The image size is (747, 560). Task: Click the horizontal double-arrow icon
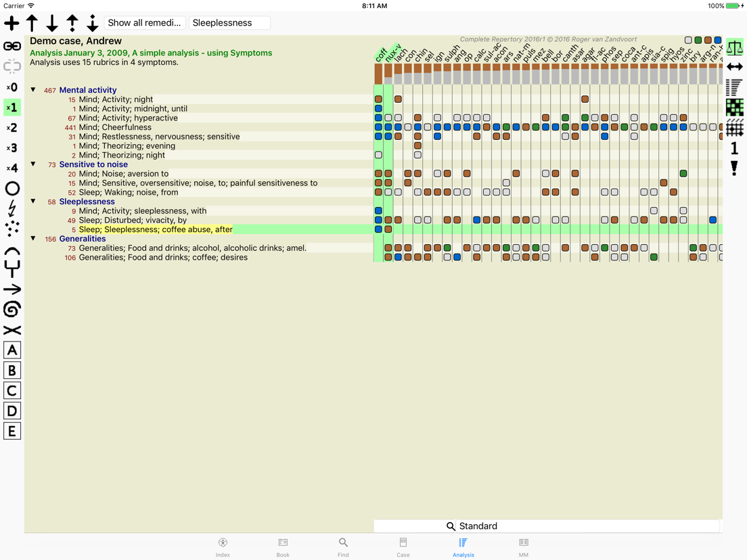[x=735, y=67]
